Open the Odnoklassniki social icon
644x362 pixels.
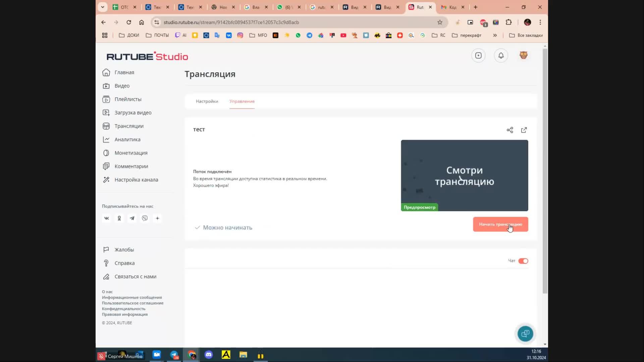[119, 218]
